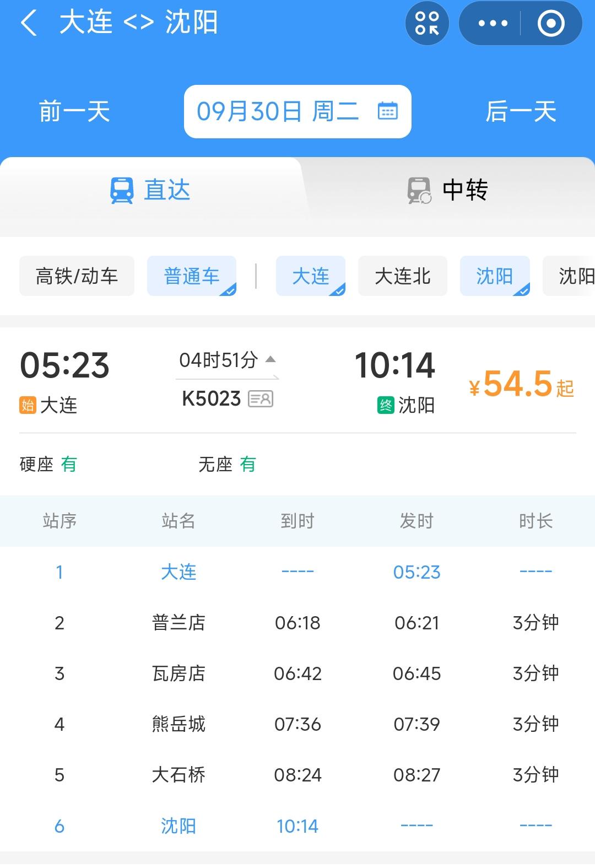
Task: Tap the 站名 column header
Action: click(178, 521)
